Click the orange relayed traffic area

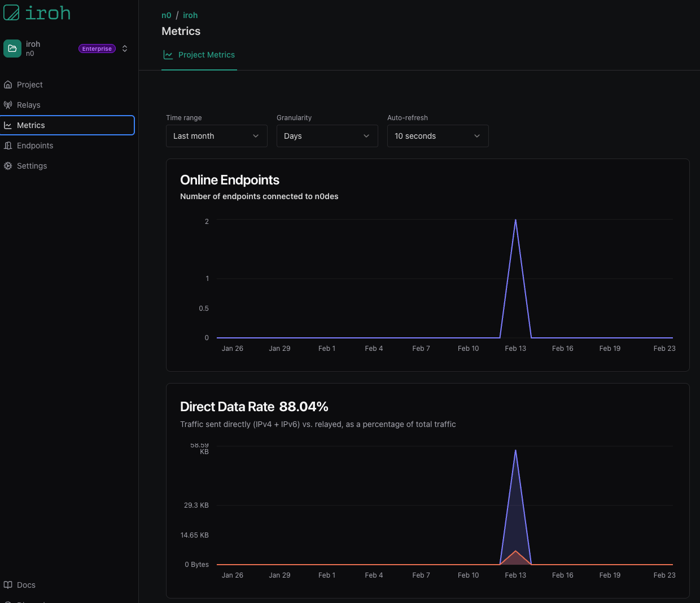tap(515, 559)
